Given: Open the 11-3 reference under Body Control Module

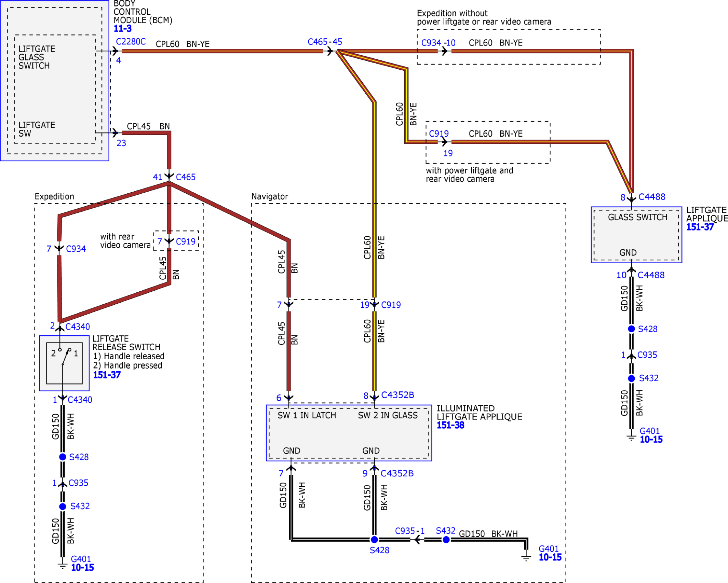Looking at the screenshot, I should [x=122, y=29].
